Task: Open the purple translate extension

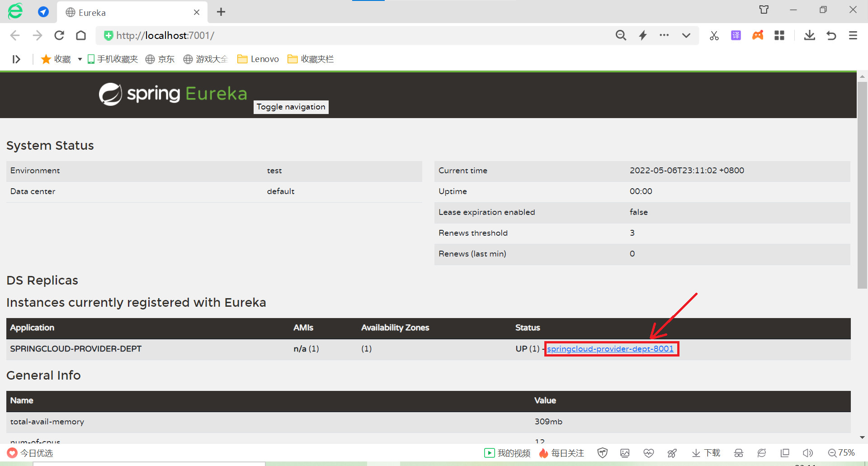Action: [736, 35]
